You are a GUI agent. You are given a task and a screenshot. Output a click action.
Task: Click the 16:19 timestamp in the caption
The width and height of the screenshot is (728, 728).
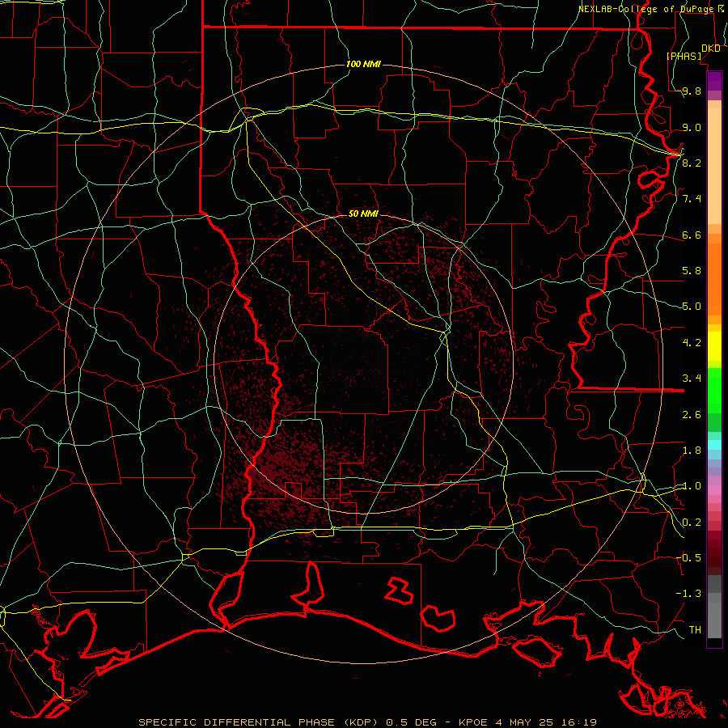(578, 722)
